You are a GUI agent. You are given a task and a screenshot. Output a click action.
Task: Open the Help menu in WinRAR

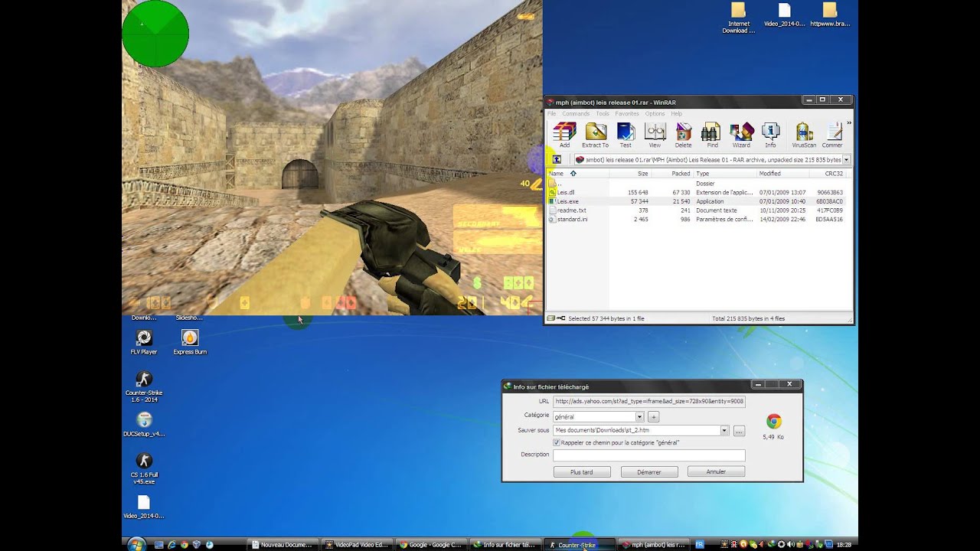point(676,113)
